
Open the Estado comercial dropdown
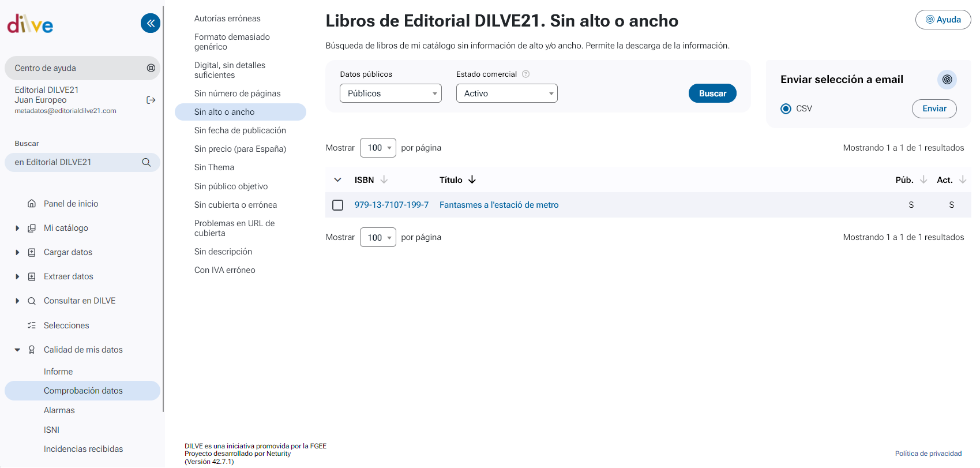coord(506,93)
